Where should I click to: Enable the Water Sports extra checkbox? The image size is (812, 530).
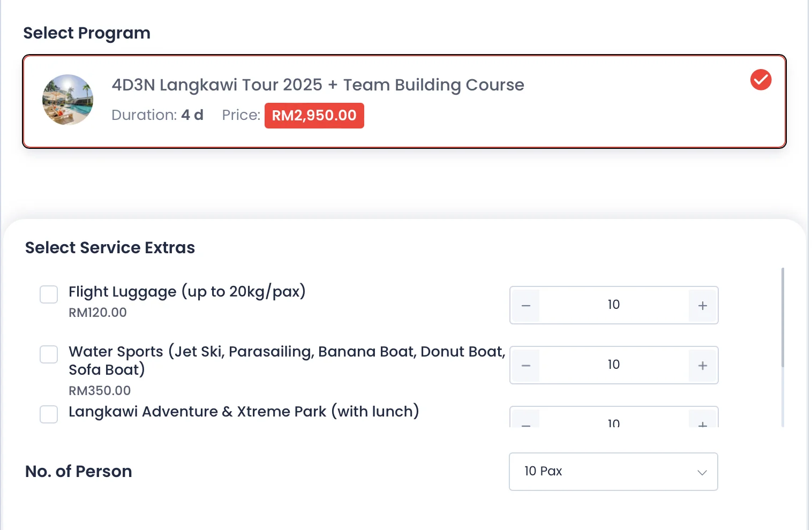tap(49, 354)
